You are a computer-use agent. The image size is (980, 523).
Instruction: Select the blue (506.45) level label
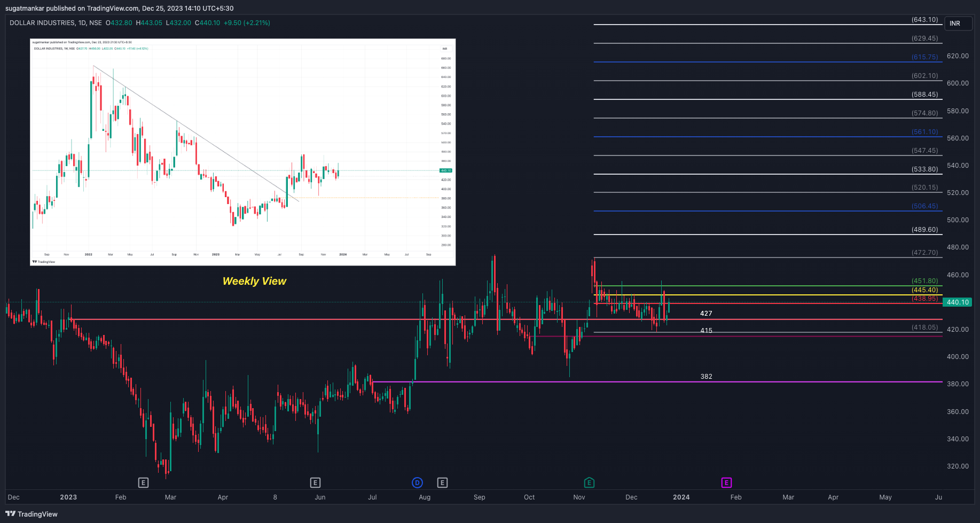point(925,206)
